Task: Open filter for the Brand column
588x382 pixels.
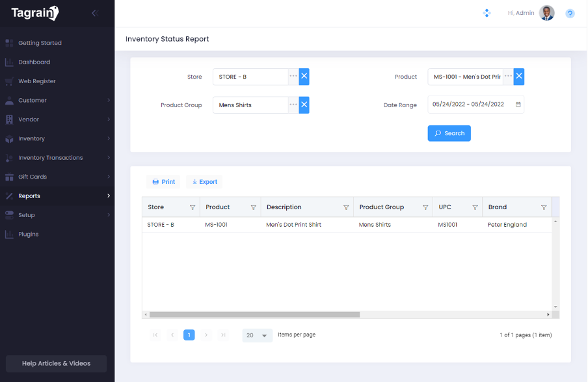Action: [x=544, y=207]
